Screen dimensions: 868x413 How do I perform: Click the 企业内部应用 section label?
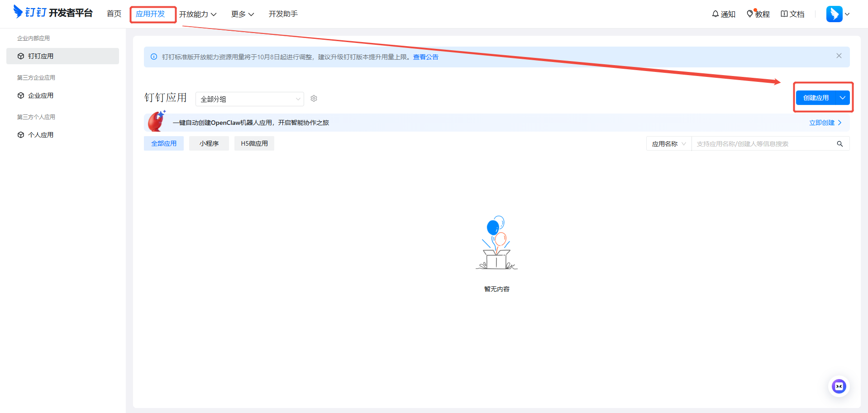(x=33, y=38)
